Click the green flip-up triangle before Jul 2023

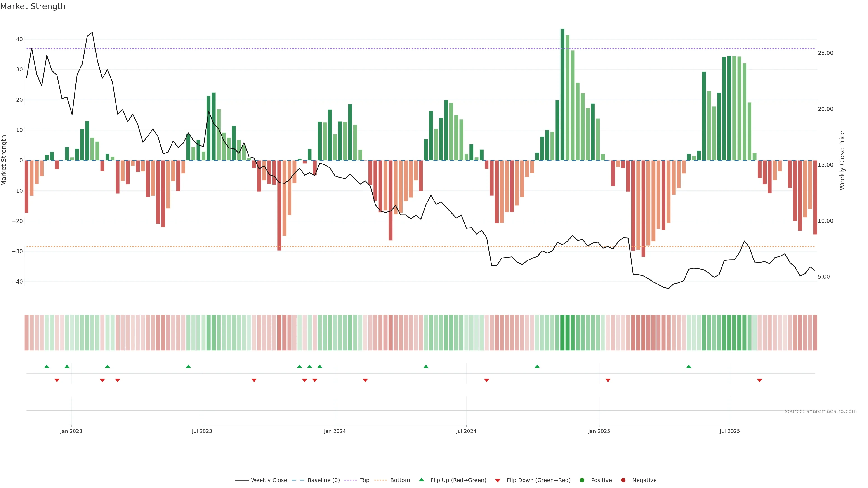[188, 366]
